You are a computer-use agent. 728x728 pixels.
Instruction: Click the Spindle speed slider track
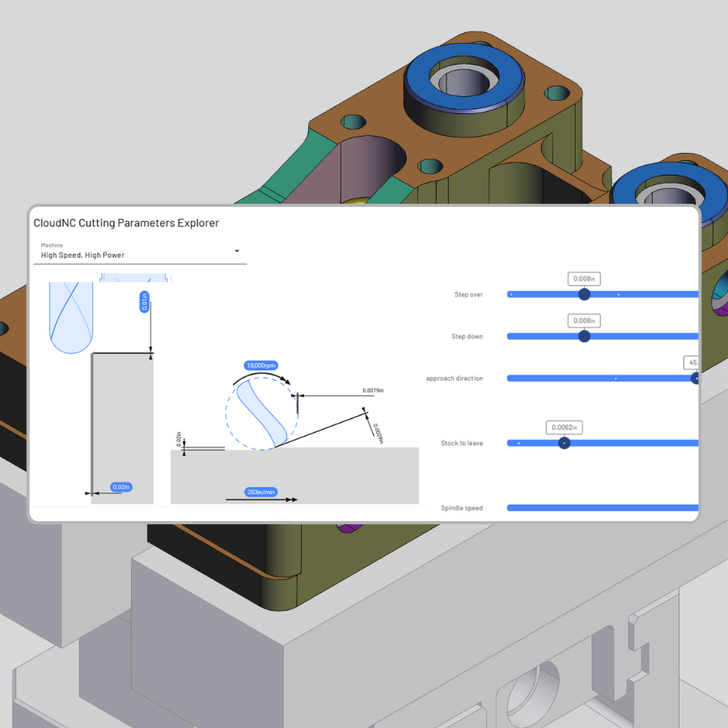pyautogui.click(x=602, y=508)
